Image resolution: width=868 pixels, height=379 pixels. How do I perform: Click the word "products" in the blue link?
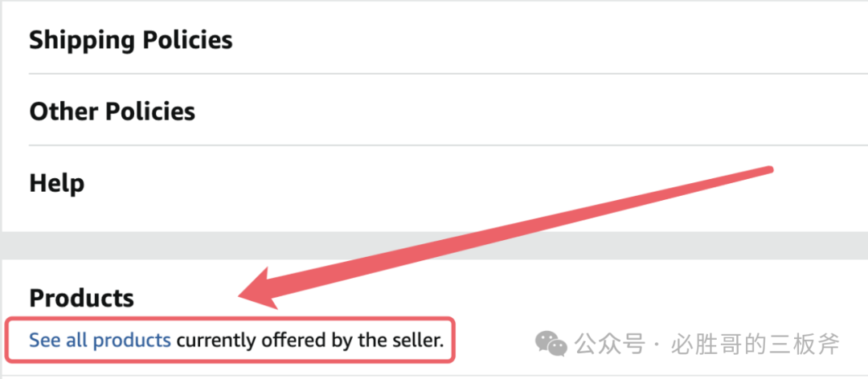point(132,340)
